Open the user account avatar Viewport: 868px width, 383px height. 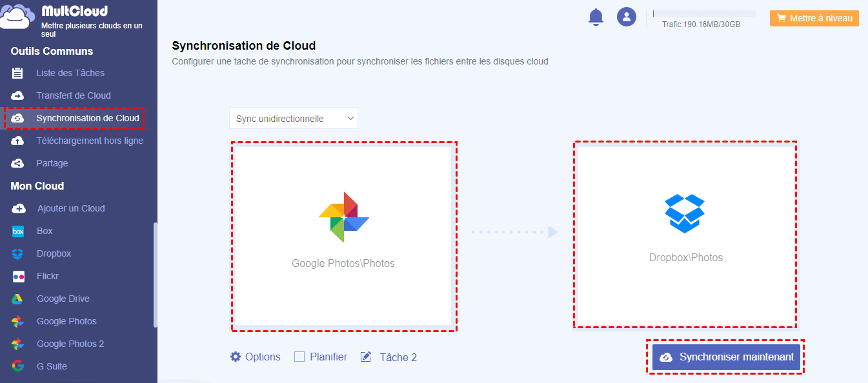(x=627, y=17)
